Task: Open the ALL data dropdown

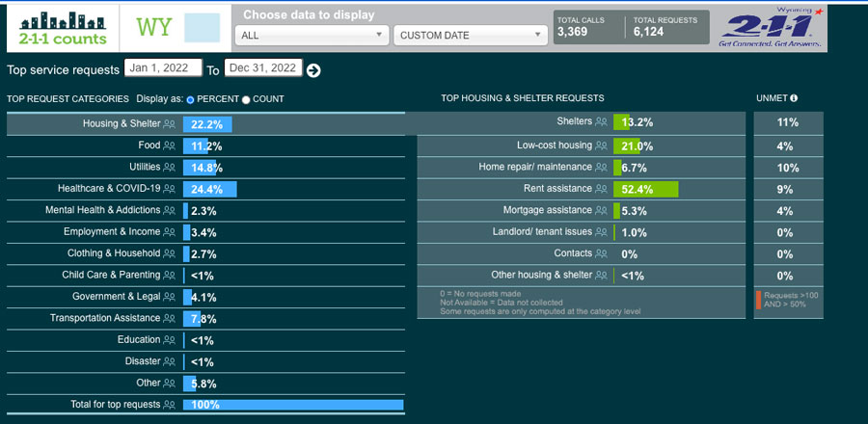Action: [312, 36]
